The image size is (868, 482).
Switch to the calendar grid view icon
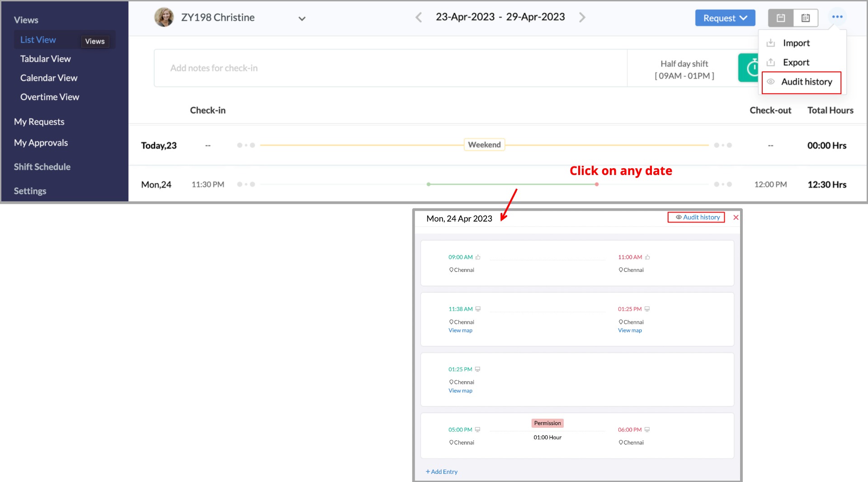tap(806, 18)
